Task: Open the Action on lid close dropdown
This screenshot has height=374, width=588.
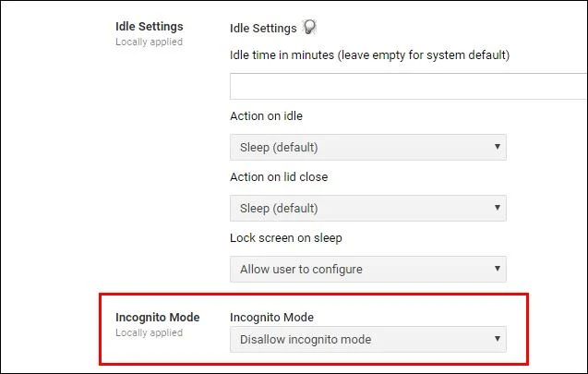Action: click(368, 208)
